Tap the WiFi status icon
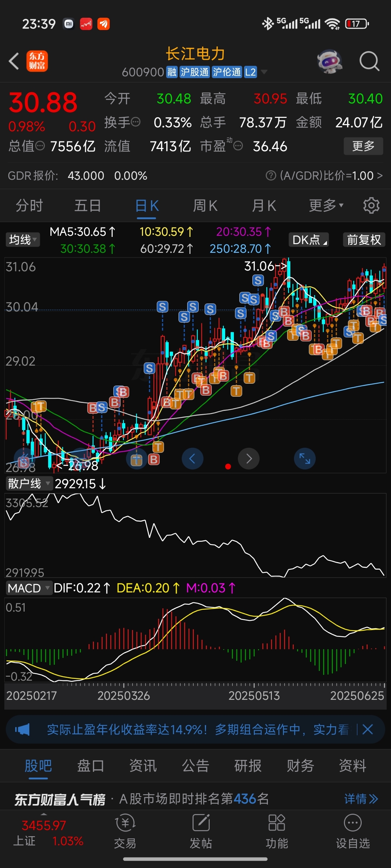The height and width of the screenshot is (868, 391). (332, 24)
